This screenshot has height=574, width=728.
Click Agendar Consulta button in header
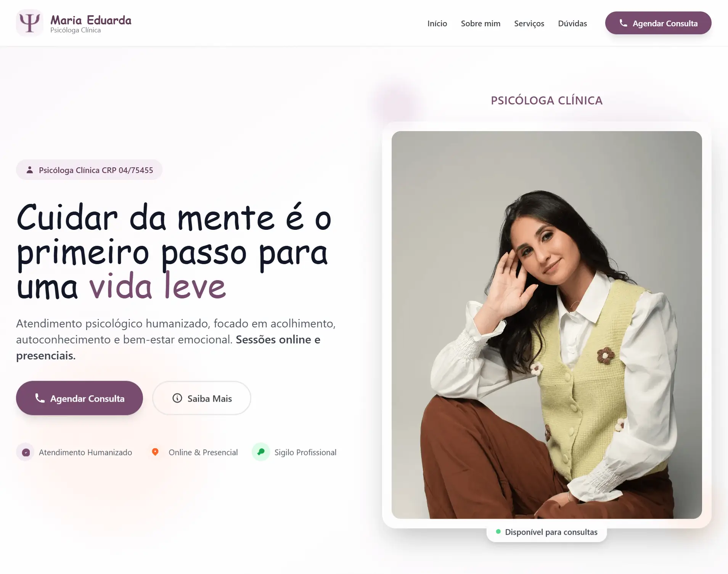click(x=658, y=23)
